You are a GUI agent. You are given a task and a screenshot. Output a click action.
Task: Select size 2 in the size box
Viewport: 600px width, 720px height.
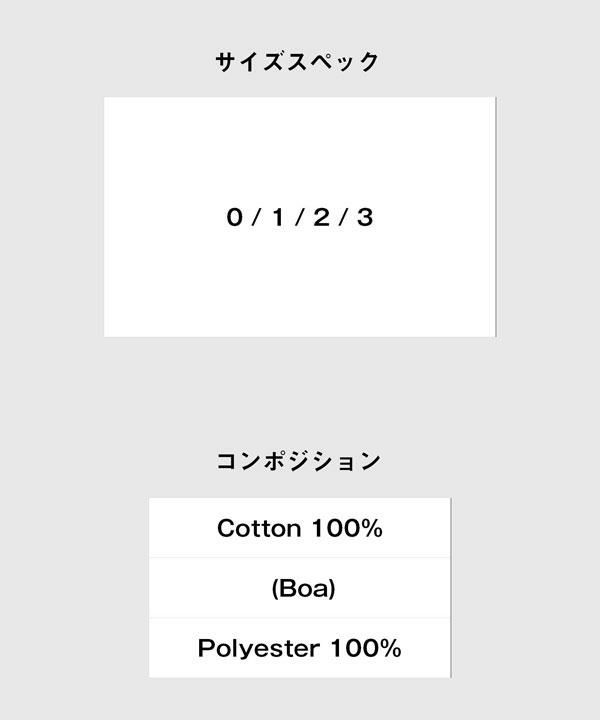click(320, 217)
